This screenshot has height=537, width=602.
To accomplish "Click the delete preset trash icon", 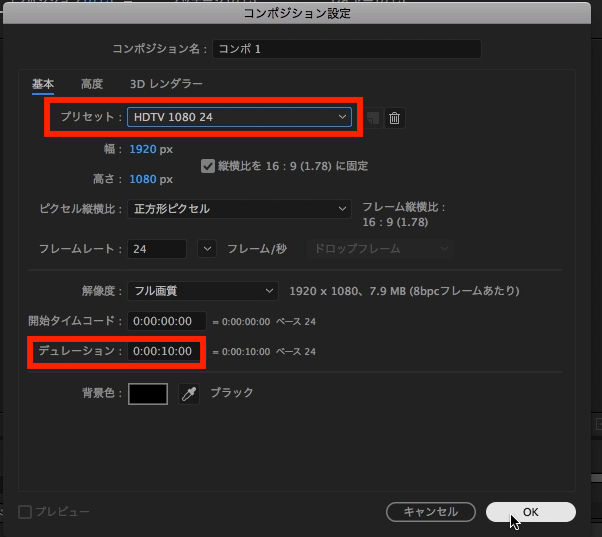I will 394,118.
